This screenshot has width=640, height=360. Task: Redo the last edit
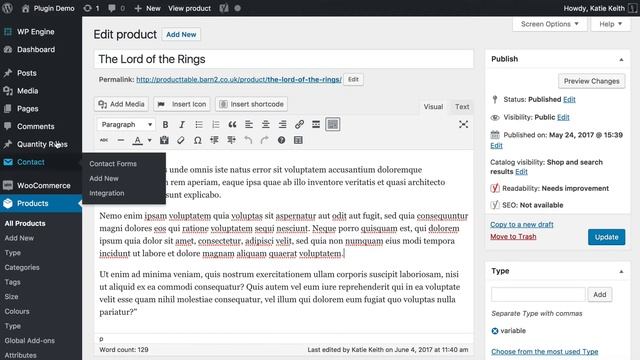tap(264, 140)
